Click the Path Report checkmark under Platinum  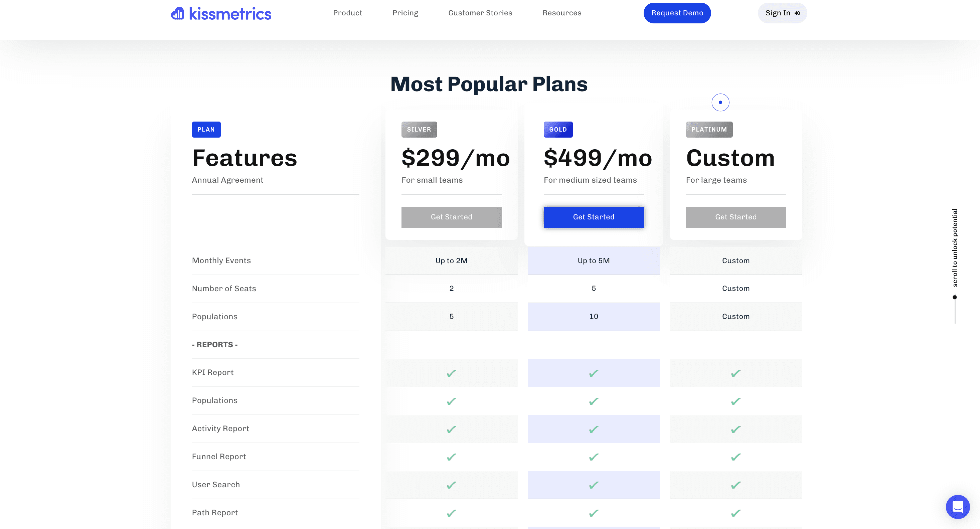[736, 513]
